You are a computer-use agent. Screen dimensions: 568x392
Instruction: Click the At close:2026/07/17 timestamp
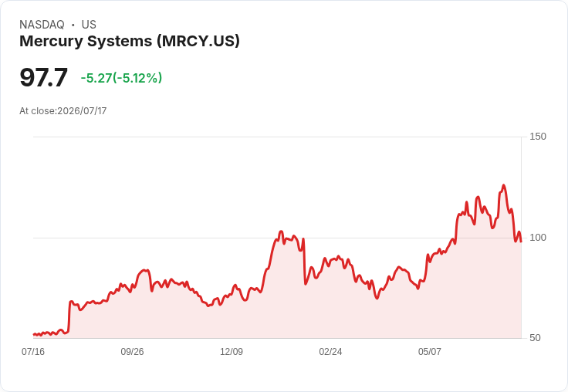pos(63,111)
